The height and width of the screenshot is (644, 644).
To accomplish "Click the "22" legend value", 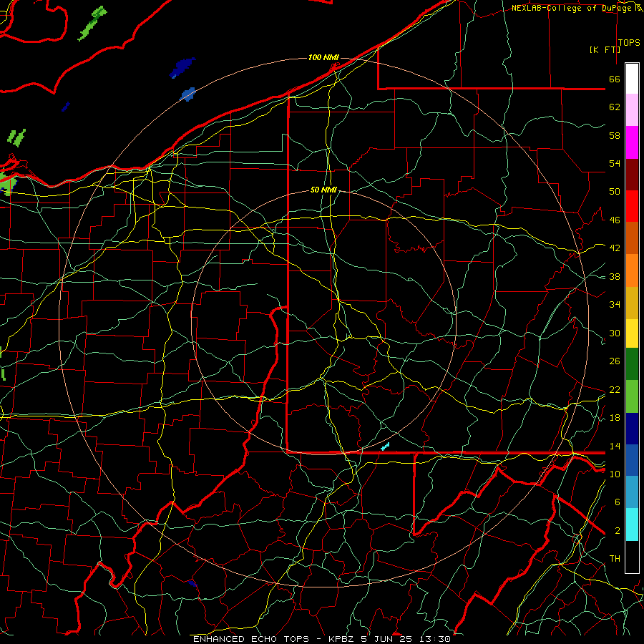I will (x=615, y=389).
